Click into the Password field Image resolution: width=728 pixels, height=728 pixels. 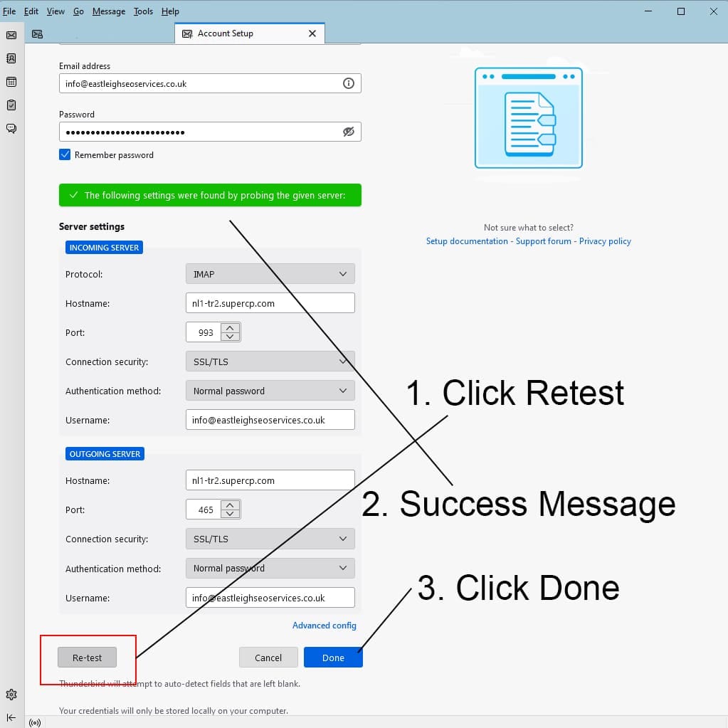210,132
